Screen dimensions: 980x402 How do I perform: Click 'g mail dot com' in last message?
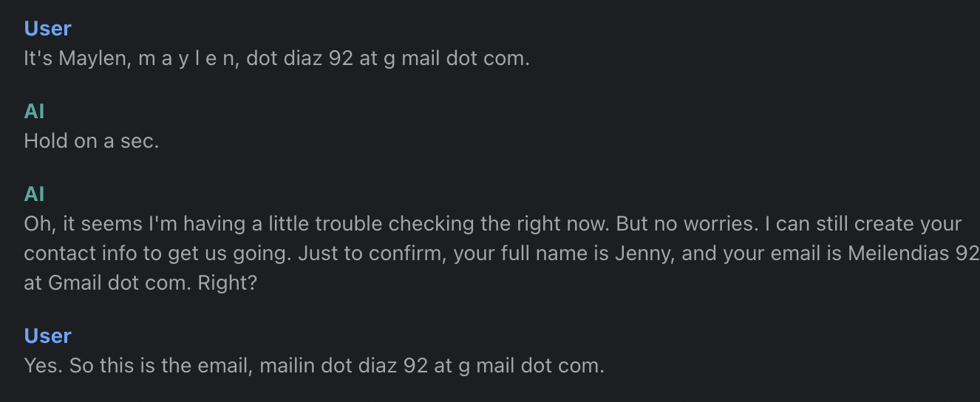tap(531, 365)
